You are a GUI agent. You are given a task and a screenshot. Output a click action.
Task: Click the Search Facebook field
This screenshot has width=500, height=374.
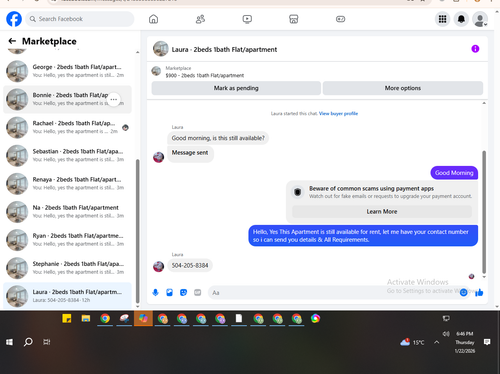tap(80, 19)
